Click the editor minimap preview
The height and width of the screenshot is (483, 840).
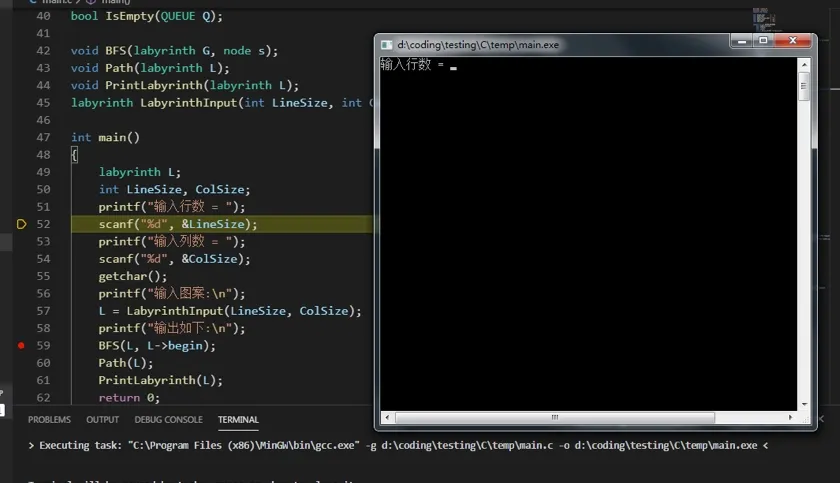coord(764,19)
